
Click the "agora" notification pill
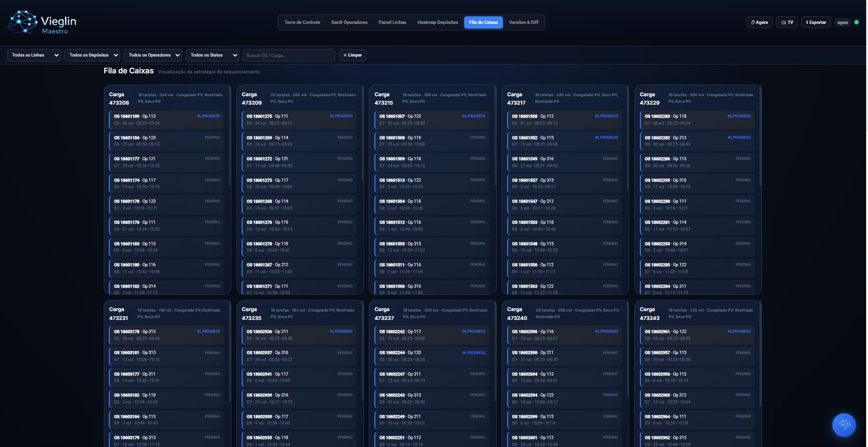click(x=842, y=22)
